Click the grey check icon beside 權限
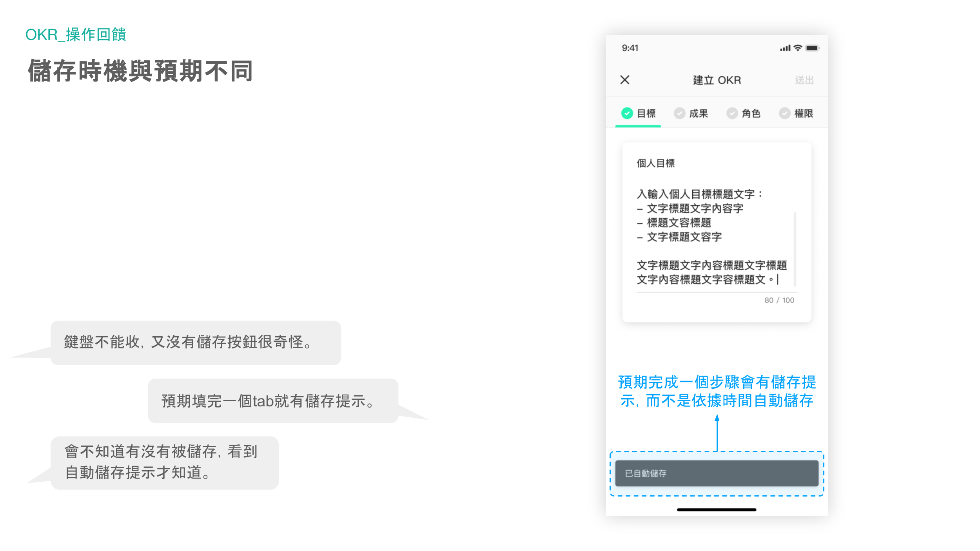This screenshot has height=551, width=980. [784, 113]
